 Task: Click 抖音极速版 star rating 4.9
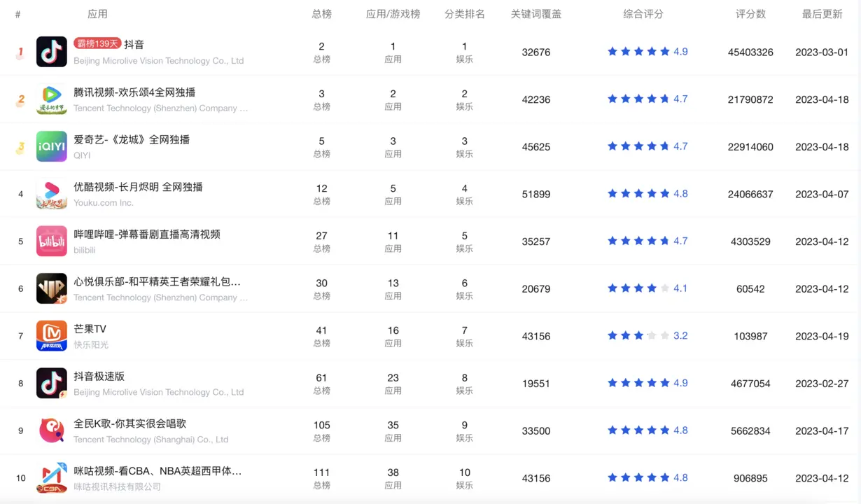[x=647, y=383]
